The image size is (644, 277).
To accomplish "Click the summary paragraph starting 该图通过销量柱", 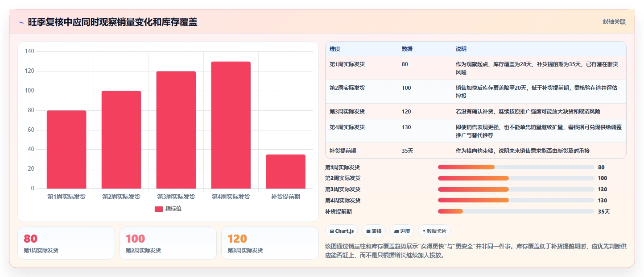I will (x=476, y=251).
